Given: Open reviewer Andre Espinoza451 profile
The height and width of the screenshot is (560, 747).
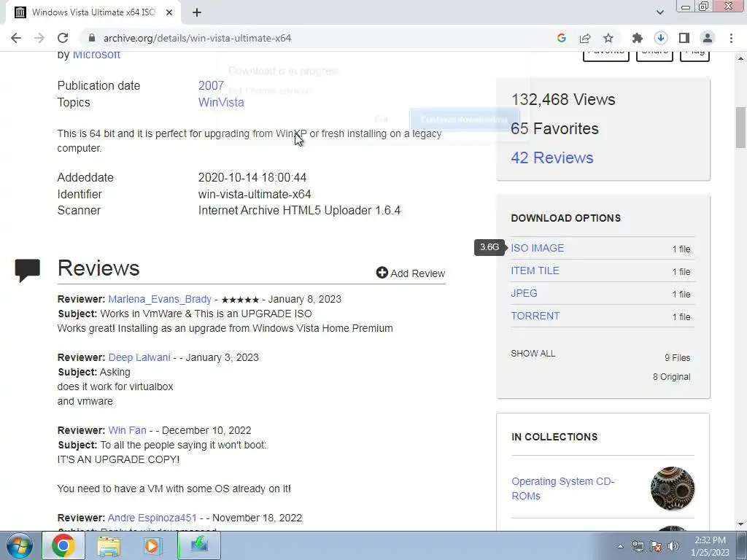Looking at the screenshot, I should [x=152, y=518].
